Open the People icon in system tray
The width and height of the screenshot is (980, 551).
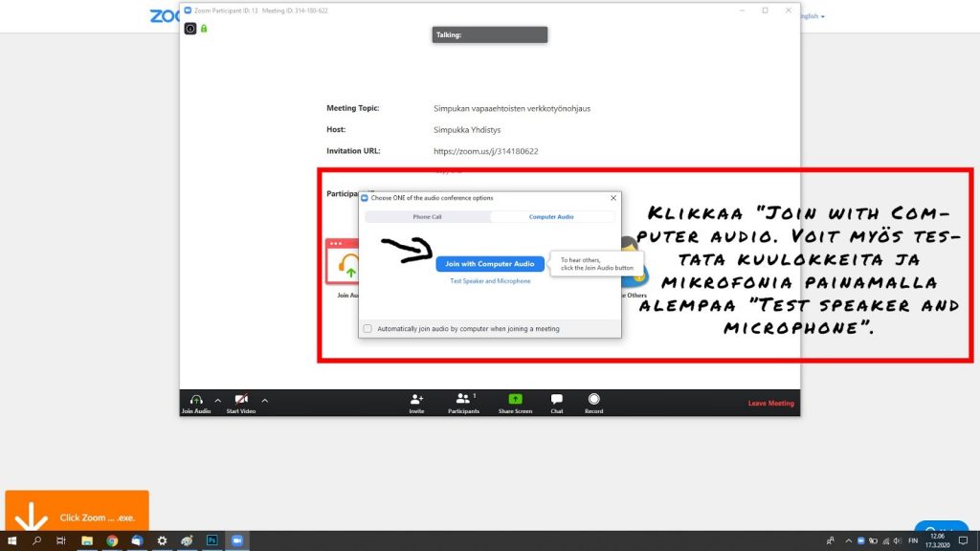click(830, 541)
